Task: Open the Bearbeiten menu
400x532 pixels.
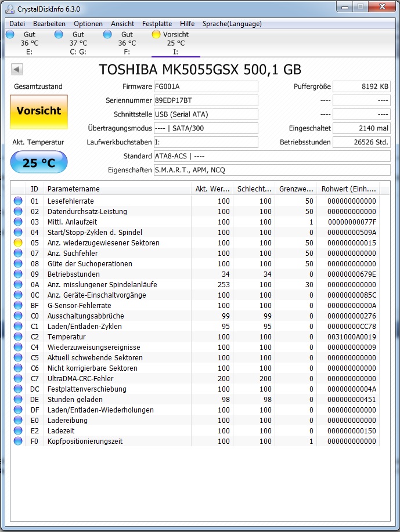Action: tap(49, 24)
